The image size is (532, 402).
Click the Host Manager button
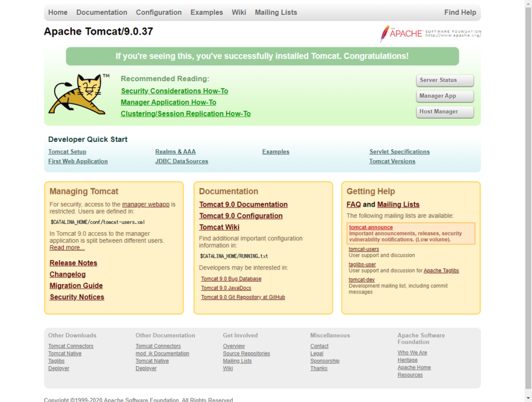[444, 112]
